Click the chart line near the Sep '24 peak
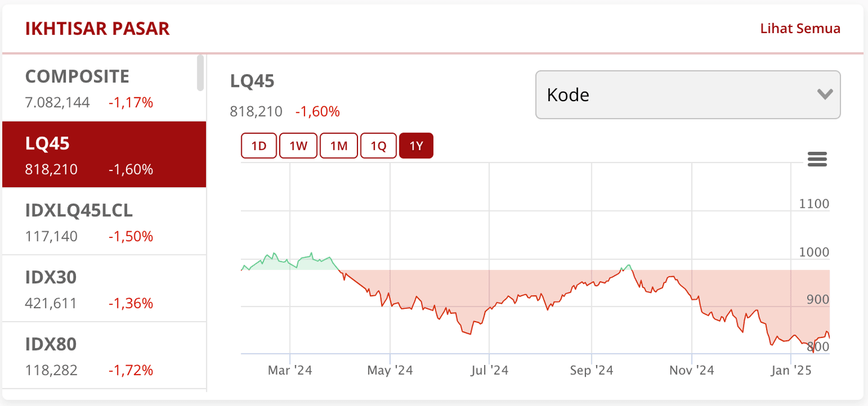Image resolution: width=868 pixels, height=406 pixels. point(627,265)
